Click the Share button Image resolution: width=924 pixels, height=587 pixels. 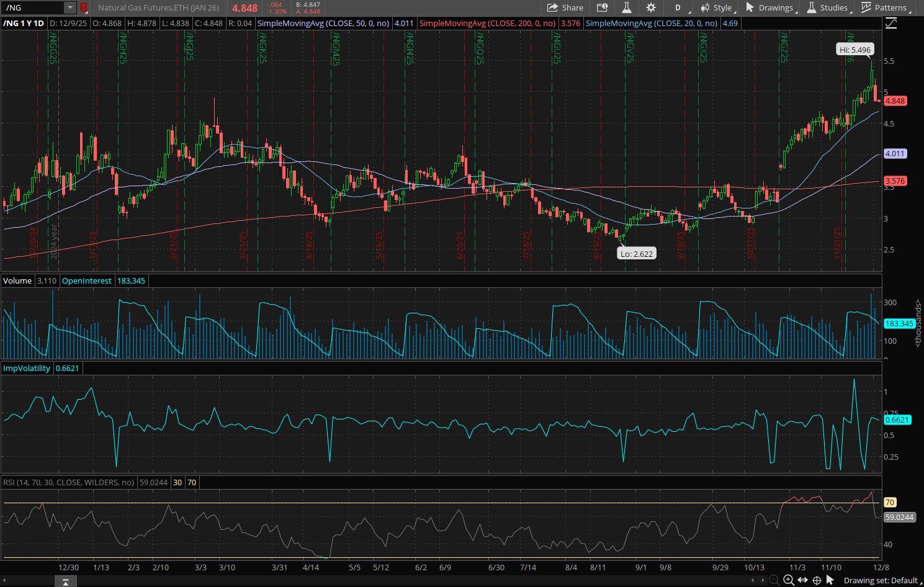pos(565,7)
